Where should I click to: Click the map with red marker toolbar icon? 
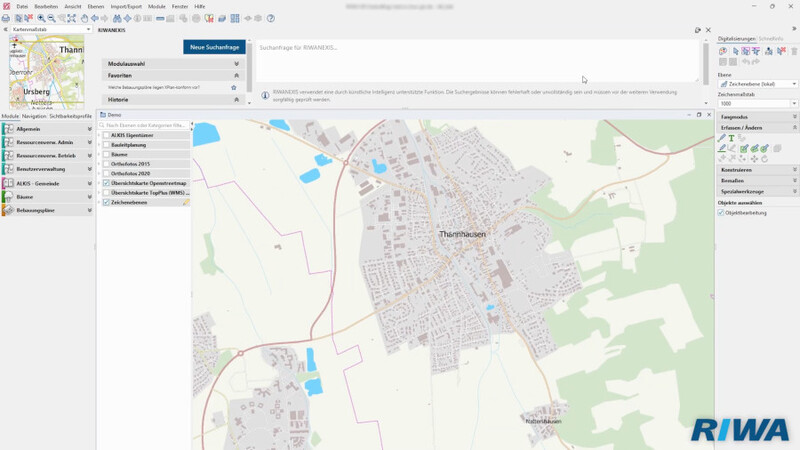[x=209, y=18]
